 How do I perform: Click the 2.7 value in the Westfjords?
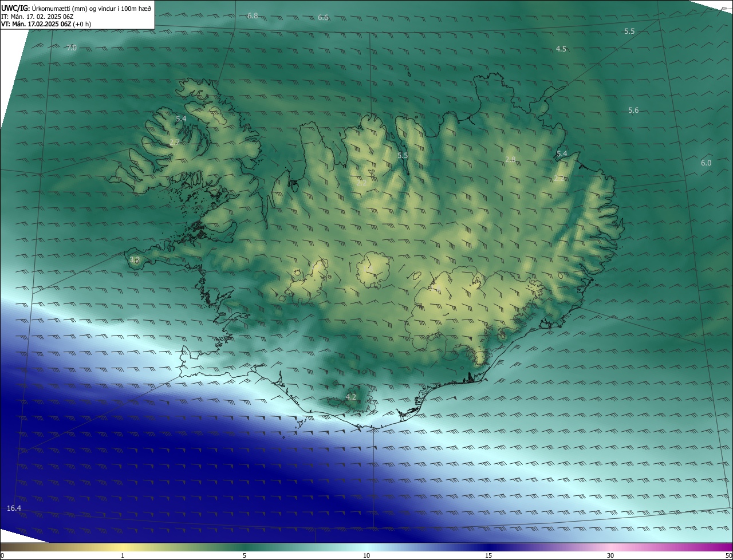(x=175, y=143)
